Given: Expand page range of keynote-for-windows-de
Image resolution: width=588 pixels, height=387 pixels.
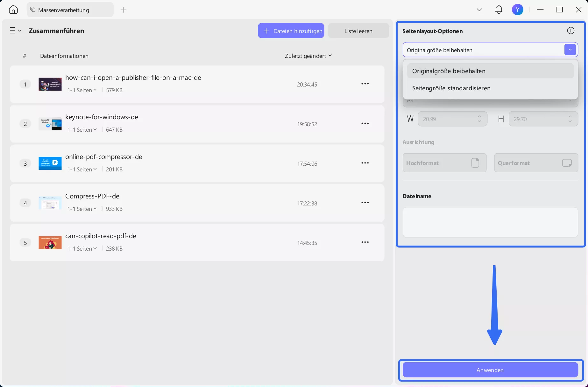Looking at the screenshot, I should (x=82, y=130).
